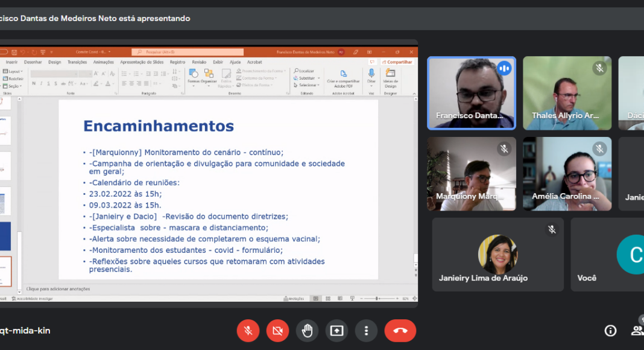Click the Compartilhar button in PowerPoint

click(x=397, y=62)
